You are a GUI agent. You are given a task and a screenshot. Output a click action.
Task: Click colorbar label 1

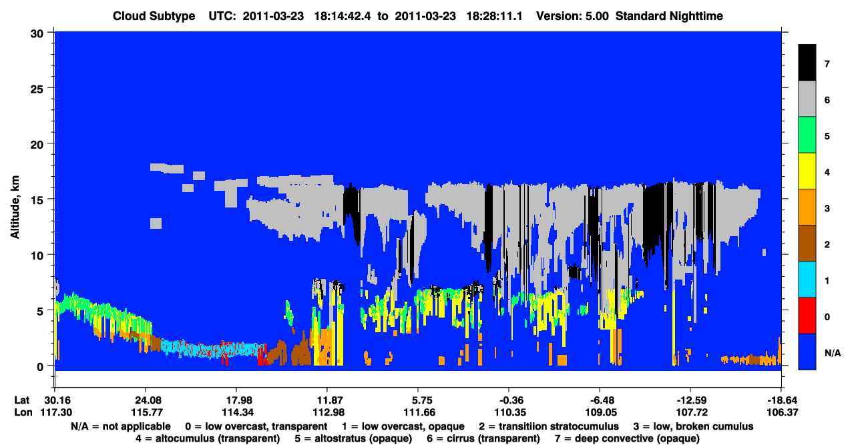click(x=827, y=281)
